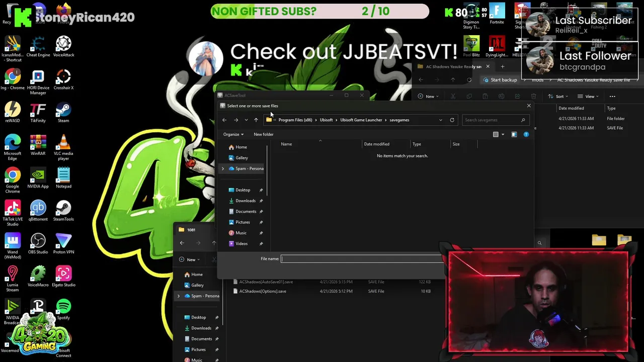Viewport: 644px width, 362px height.
Task: Open recent locations dropdown in dialog
Action: (246, 120)
